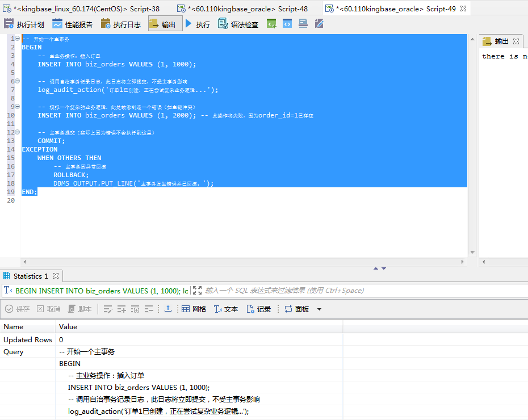Click the 记录 record view button

coord(258,309)
